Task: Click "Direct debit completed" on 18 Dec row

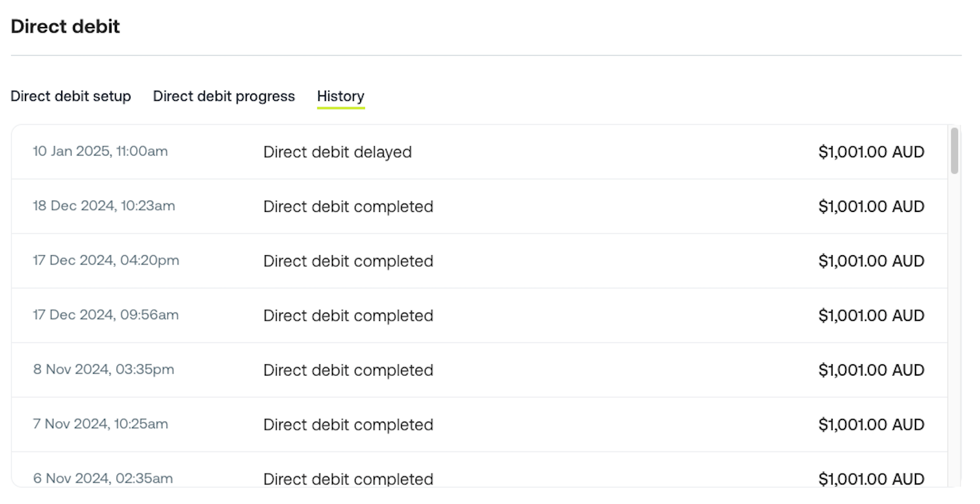Action: tap(348, 206)
